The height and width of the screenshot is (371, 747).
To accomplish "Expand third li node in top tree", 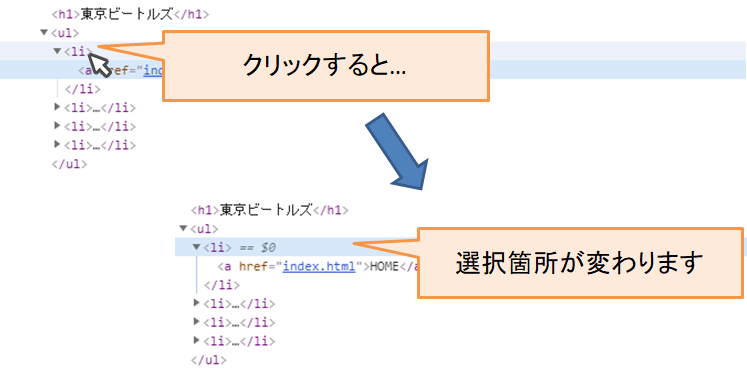I will 58,126.
